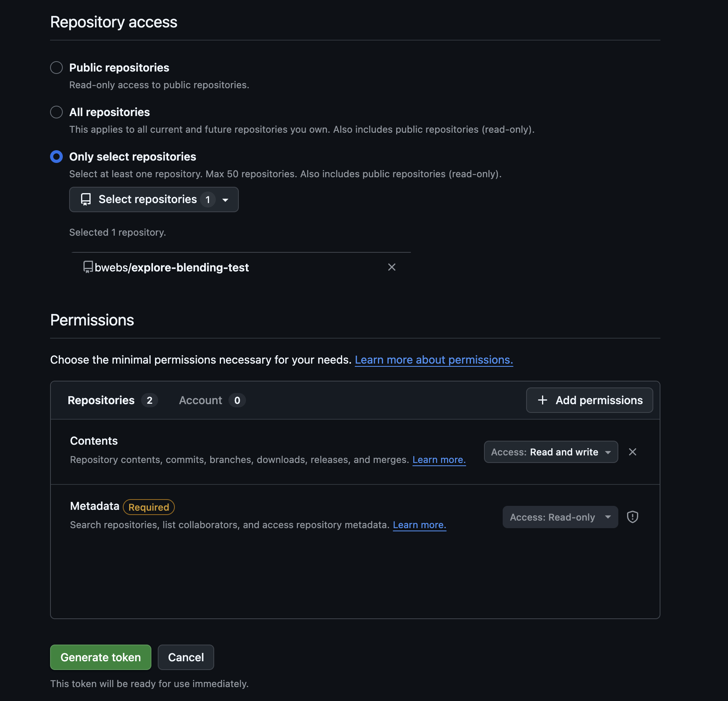
Task: Remove bwebs/explore-blending-test from selected repositories
Action: click(x=392, y=267)
